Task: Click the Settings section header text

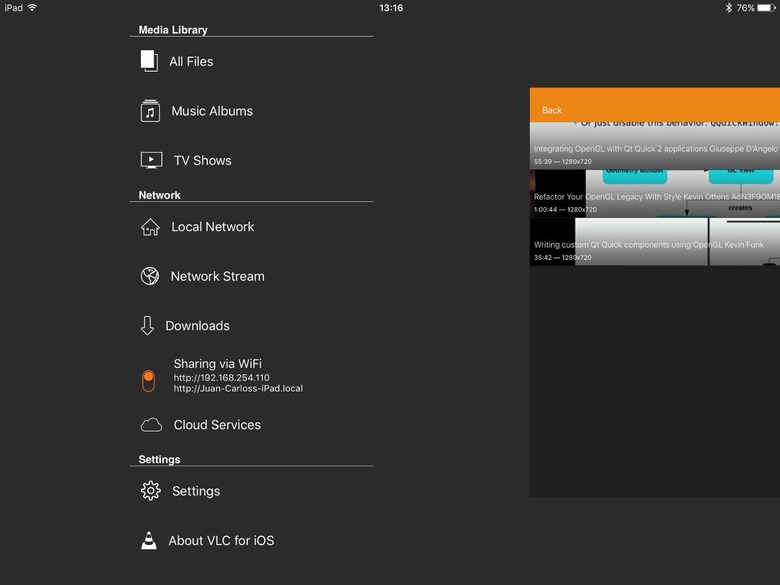Action: (159, 459)
